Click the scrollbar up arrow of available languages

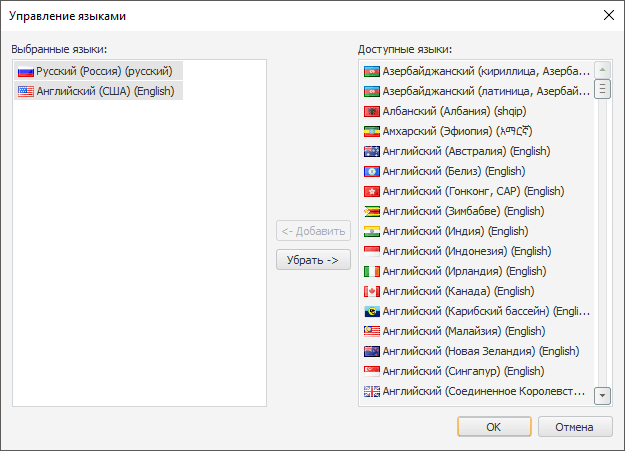[x=602, y=70]
